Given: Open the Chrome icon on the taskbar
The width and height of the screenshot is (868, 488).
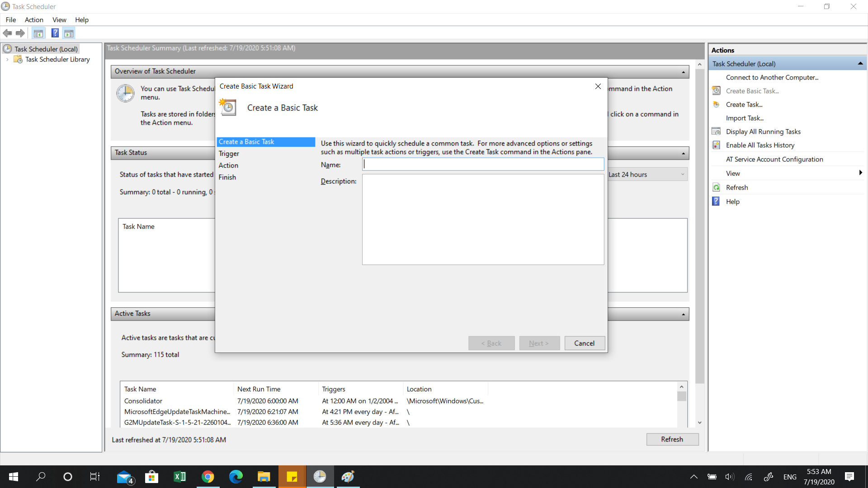Looking at the screenshot, I should tap(208, 477).
